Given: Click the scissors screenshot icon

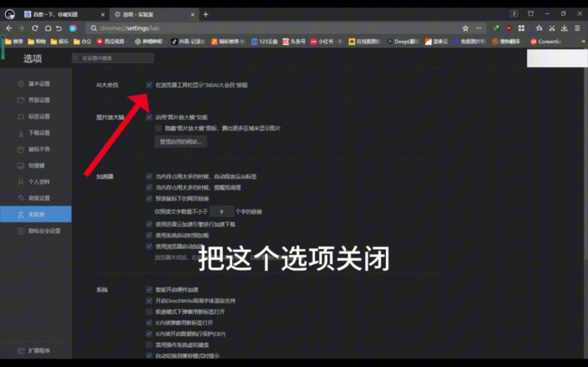Looking at the screenshot, I should click(x=552, y=28).
